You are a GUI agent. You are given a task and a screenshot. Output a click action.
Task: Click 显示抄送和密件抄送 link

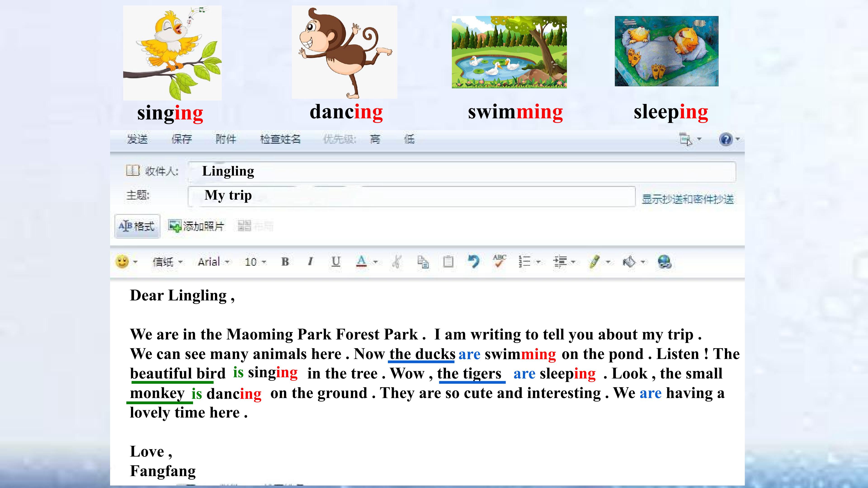(x=688, y=199)
